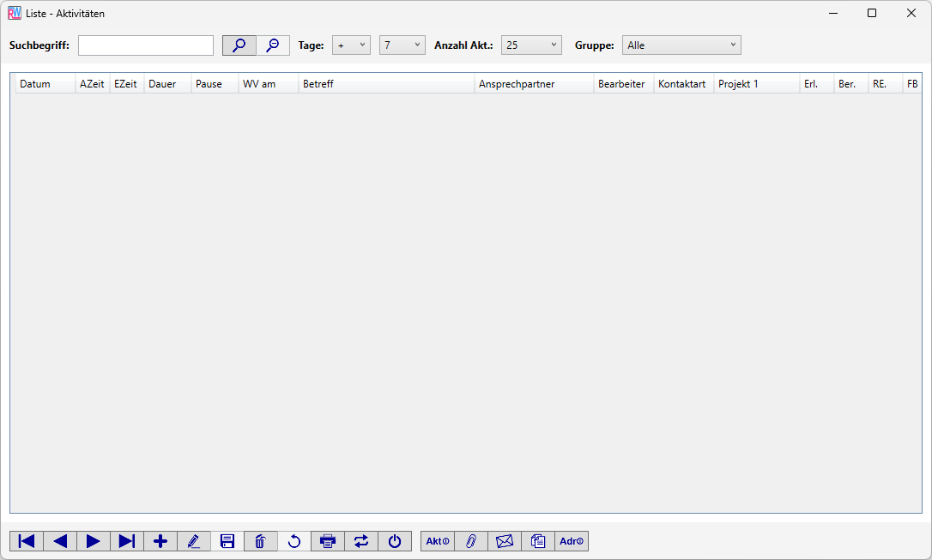The height and width of the screenshot is (560, 932).
Task: Minimize the Liste - Aktivitäten window
Action: pyautogui.click(x=833, y=13)
